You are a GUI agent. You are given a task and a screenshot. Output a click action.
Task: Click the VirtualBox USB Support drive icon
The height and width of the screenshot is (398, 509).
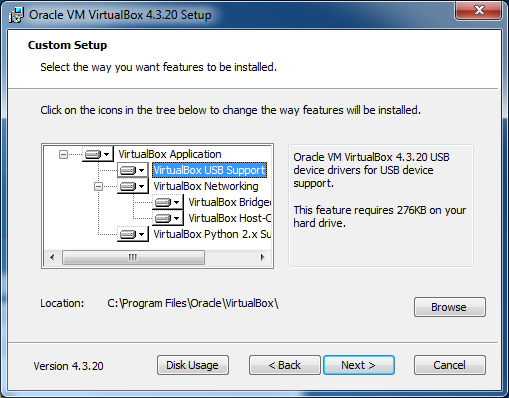133,170
